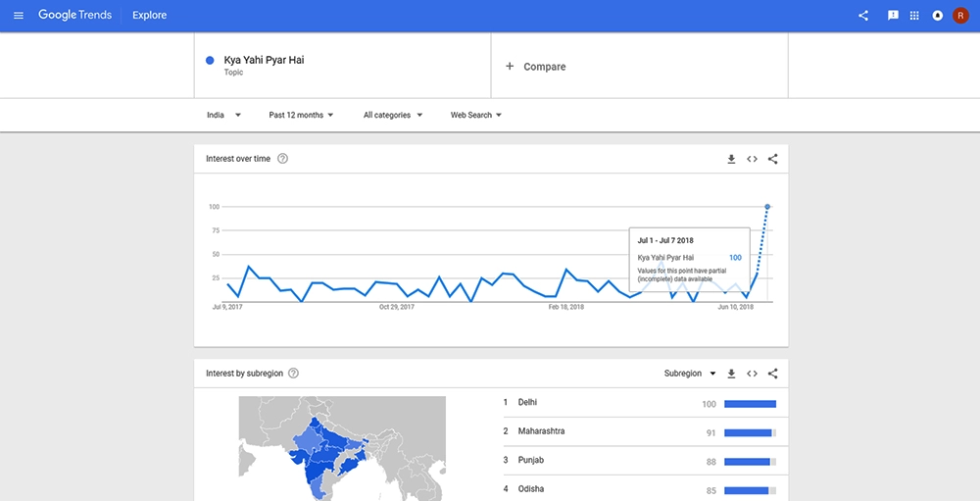Viewport: 980px width, 501px height.
Task: Show help for Interest by subregion
Action: tap(294, 374)
